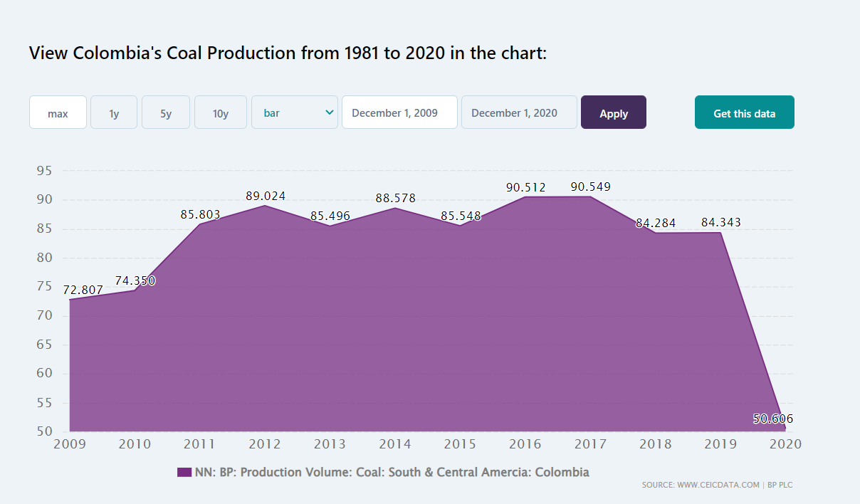This screenshot has width=860, height=504.
Task: Select the 2020 x-axis label
Action: tap(785, 444)
